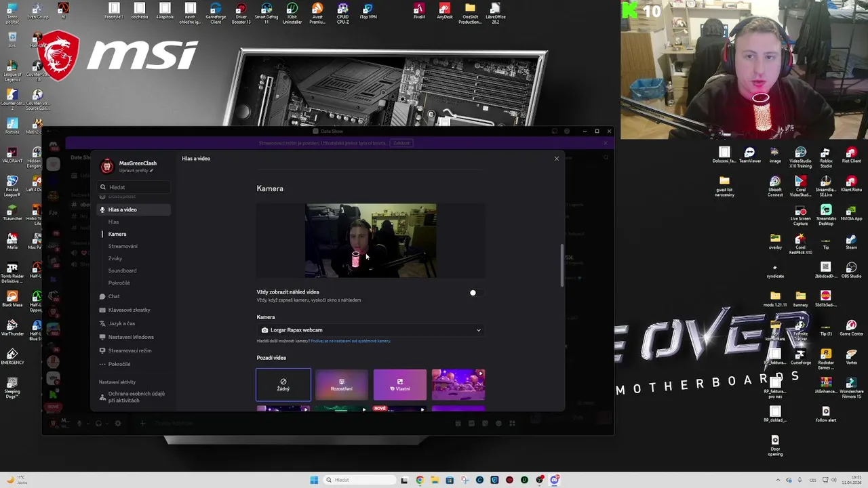868x488 pixels.
Task: Open FiveM desktop shortcut
Action: (x=419, y=12)
